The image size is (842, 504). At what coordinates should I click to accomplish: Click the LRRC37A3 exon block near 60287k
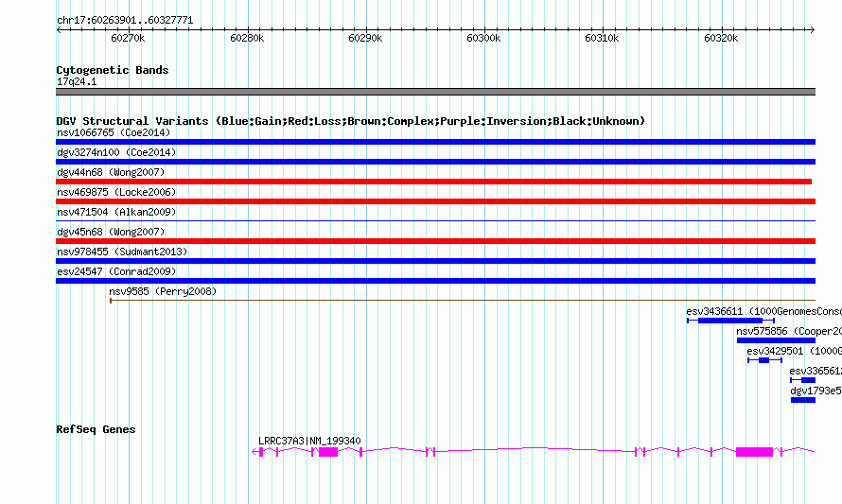(328, 452)
